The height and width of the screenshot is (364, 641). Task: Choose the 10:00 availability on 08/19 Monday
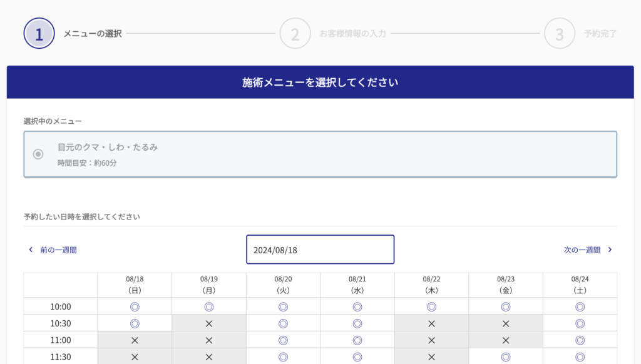(209, 306)
